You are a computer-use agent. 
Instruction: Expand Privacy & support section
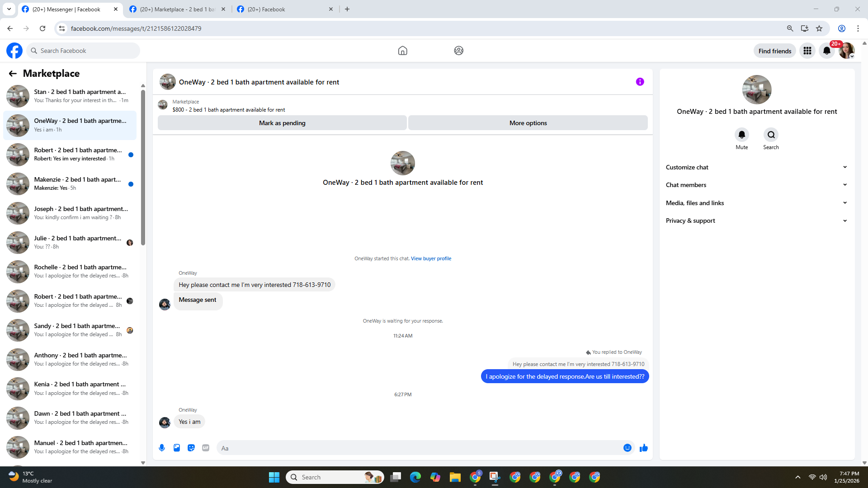click(x=756, y=221)
